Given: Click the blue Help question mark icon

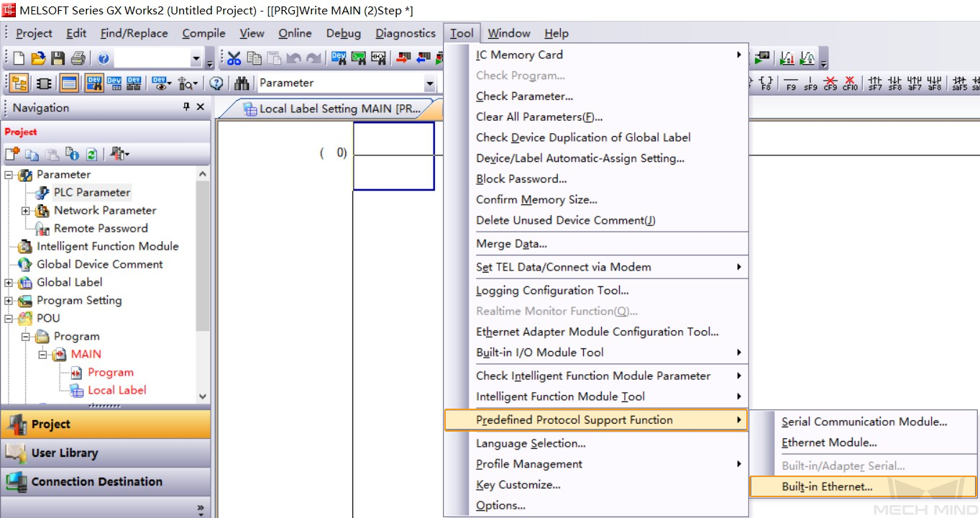Looking at the screenshot, I should [104, 58].
